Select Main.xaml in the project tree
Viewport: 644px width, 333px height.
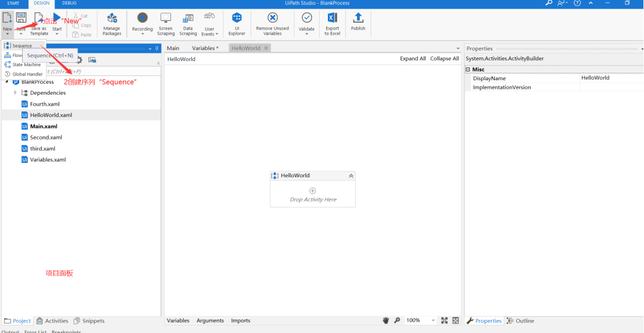44,127
